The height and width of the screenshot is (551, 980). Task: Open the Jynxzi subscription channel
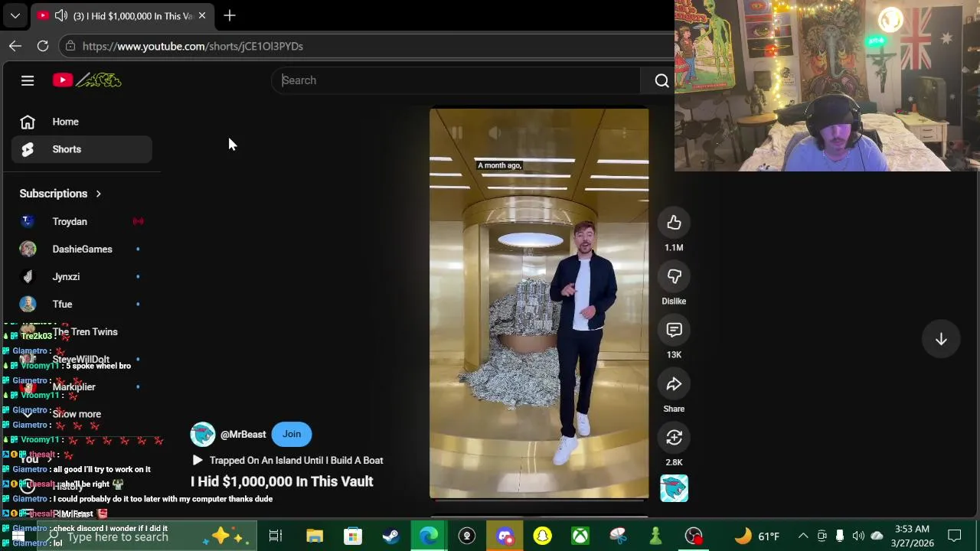pyautogui.click(x=82, y=276)
